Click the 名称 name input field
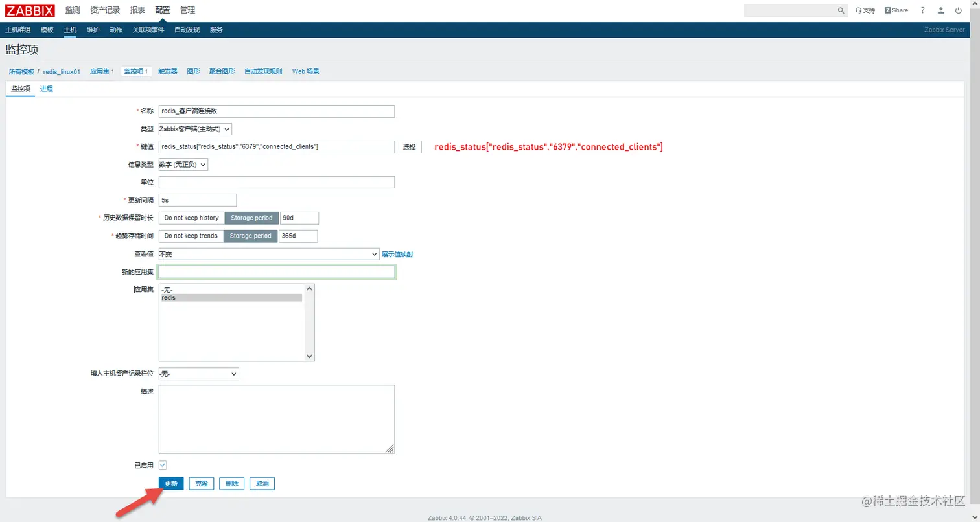Image resolution: width=980 pixels, height=522 pixels. tap(277, 111)
